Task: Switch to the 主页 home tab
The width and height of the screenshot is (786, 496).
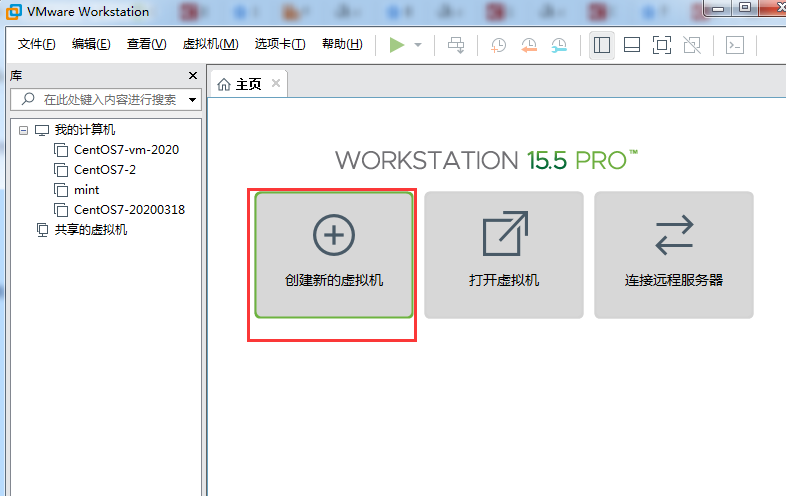Action: point(248,84)
